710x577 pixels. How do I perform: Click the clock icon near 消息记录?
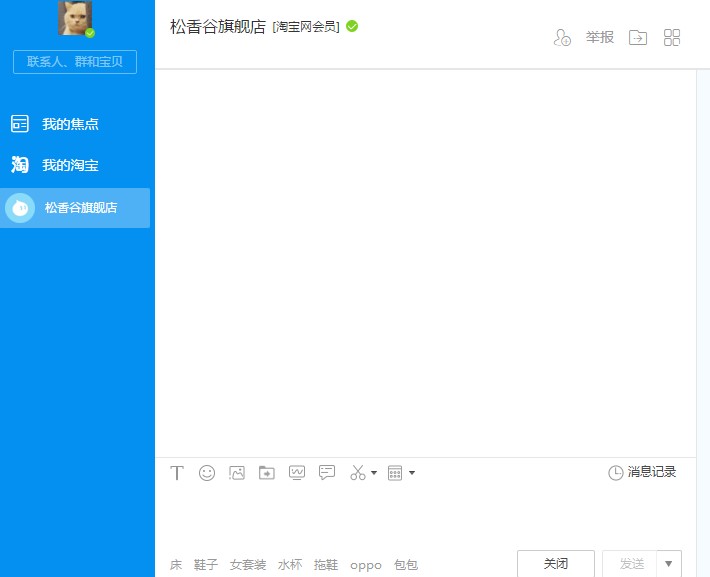[x=615, y=473]
